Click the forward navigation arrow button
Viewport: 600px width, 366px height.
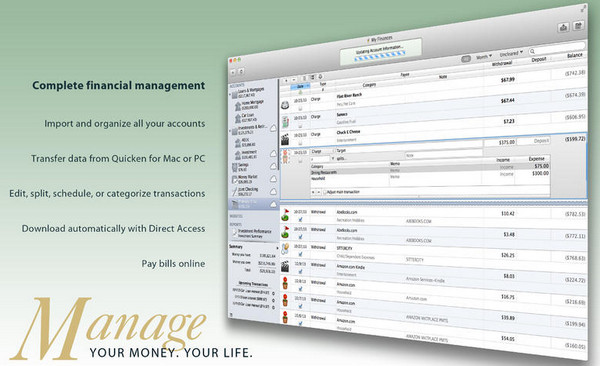(x=241, y=71)
